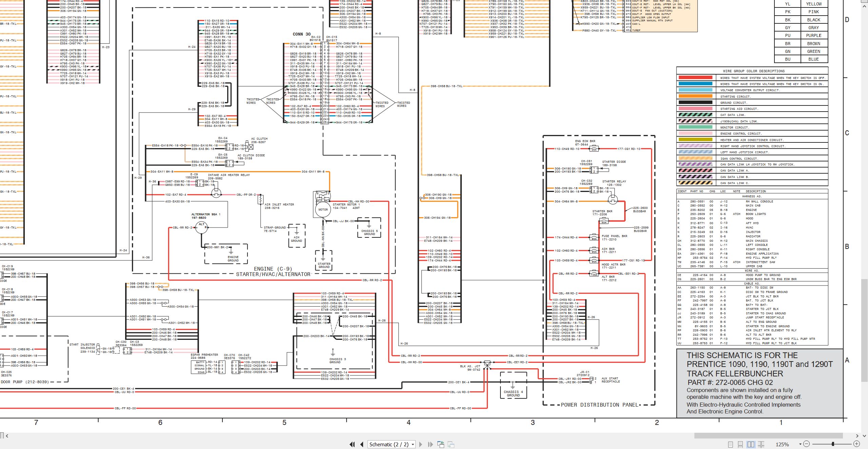Click the 'WIRE GROUP COLOR DESCRIPTIONS' heading

point(754,71)
